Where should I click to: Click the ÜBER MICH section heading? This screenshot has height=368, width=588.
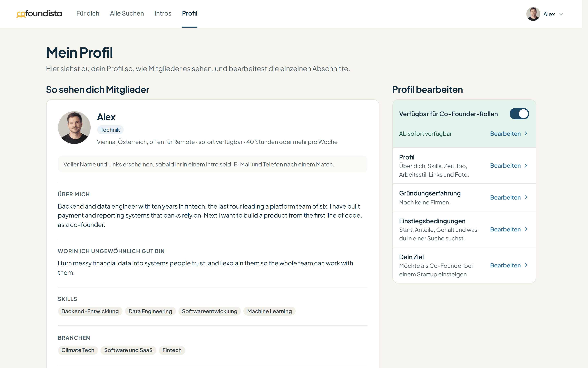point(74,194)
